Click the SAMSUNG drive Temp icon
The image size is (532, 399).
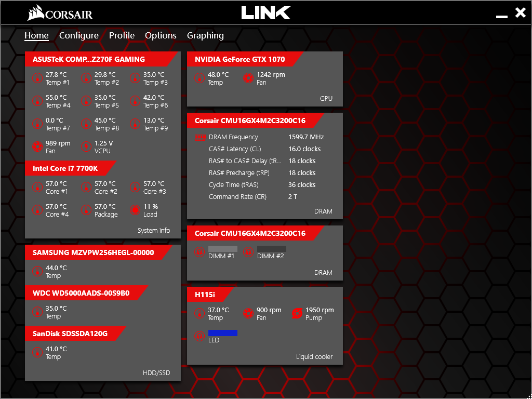point(37,271)
